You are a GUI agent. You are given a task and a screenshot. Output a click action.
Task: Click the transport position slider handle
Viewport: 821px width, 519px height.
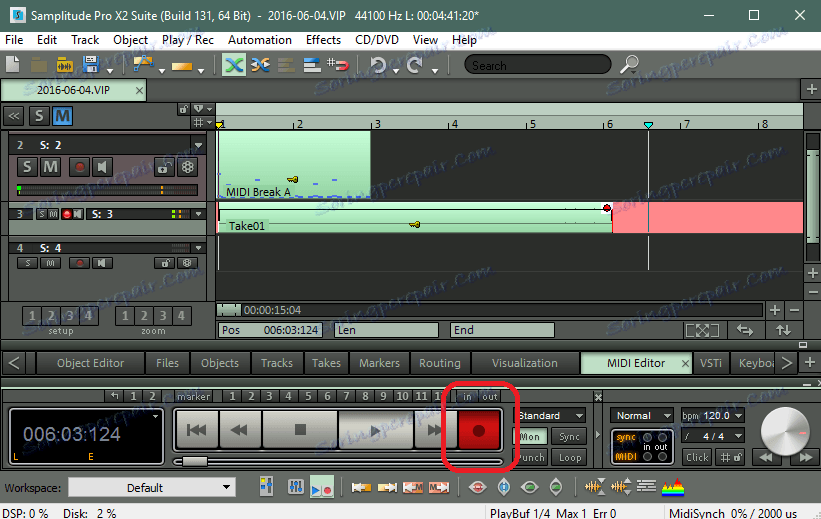click(194, 461)
